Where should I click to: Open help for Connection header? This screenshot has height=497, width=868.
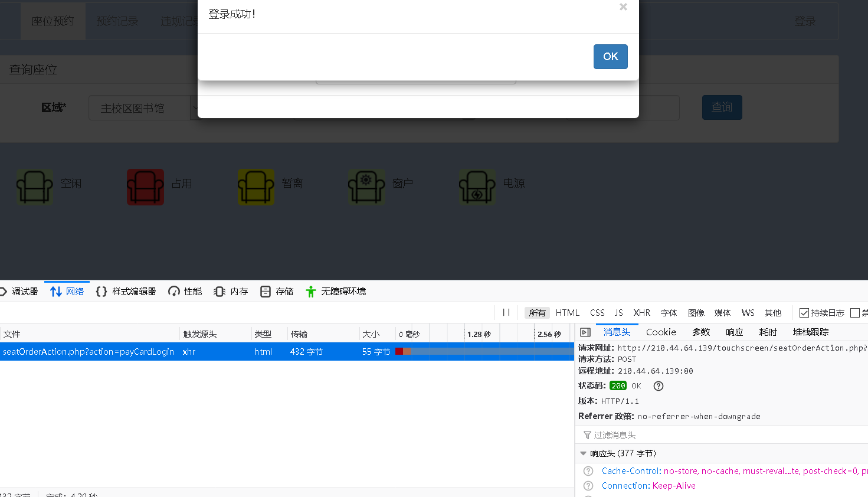(x=588, y=486)
